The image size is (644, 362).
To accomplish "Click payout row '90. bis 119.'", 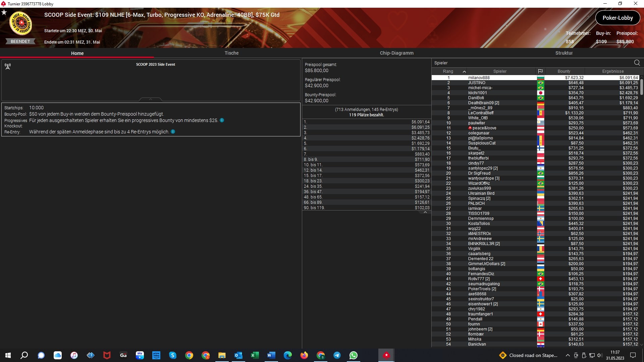I will point(367,208).
